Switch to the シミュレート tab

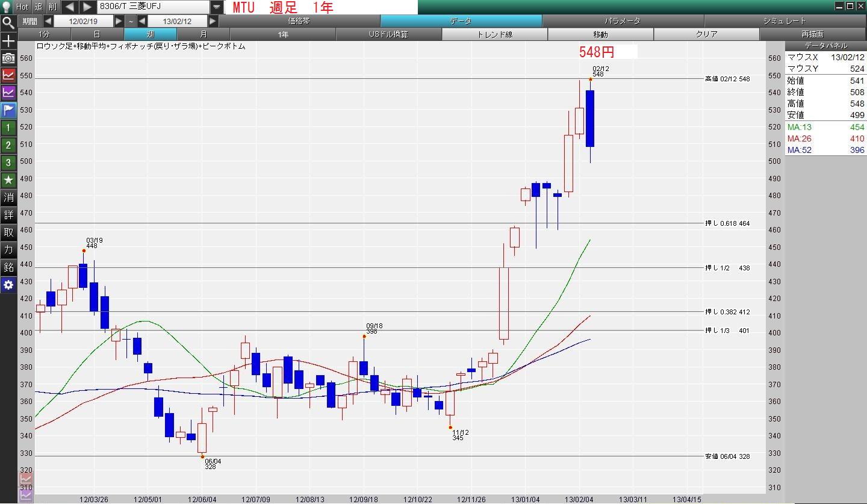(785, 21)
